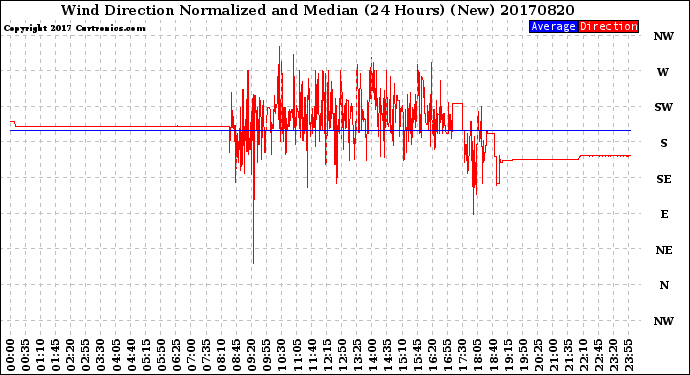Click the '06:25' time axis label

(176, 355)
